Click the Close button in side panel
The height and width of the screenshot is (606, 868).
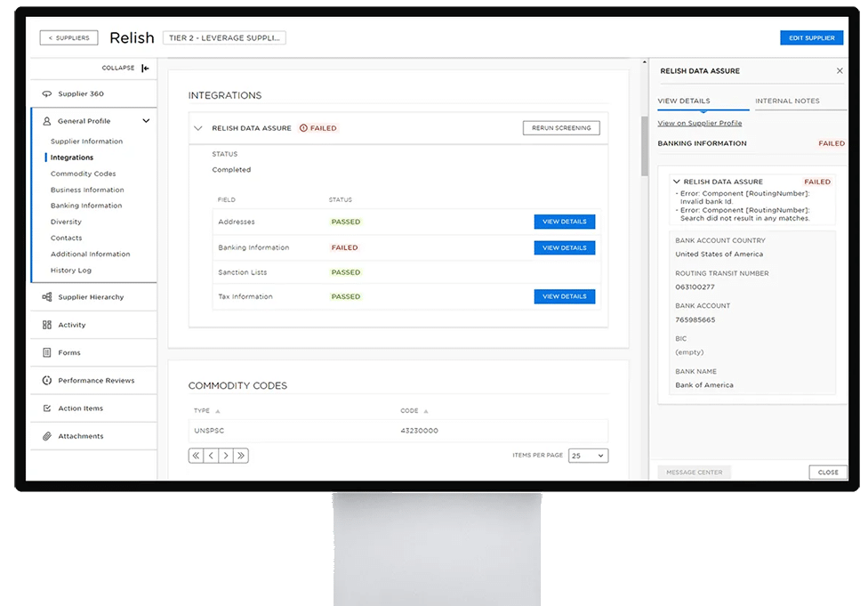828,473
